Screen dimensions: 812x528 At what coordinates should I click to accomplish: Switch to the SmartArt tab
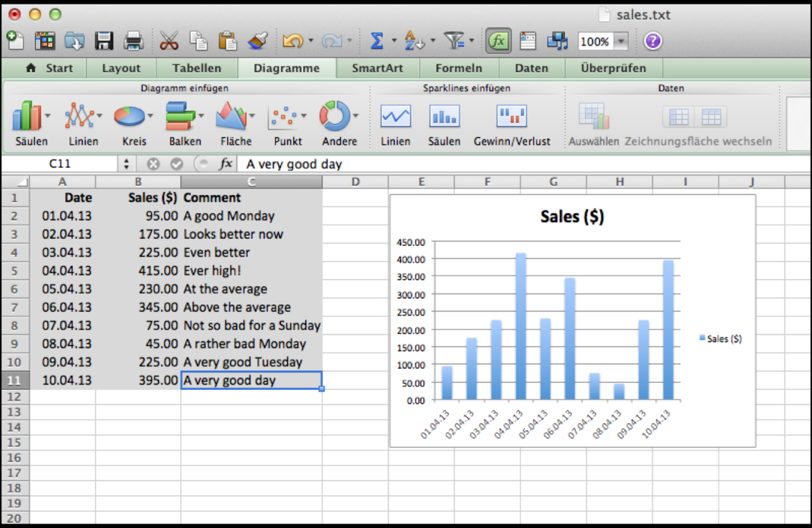(x=377, y=68)
